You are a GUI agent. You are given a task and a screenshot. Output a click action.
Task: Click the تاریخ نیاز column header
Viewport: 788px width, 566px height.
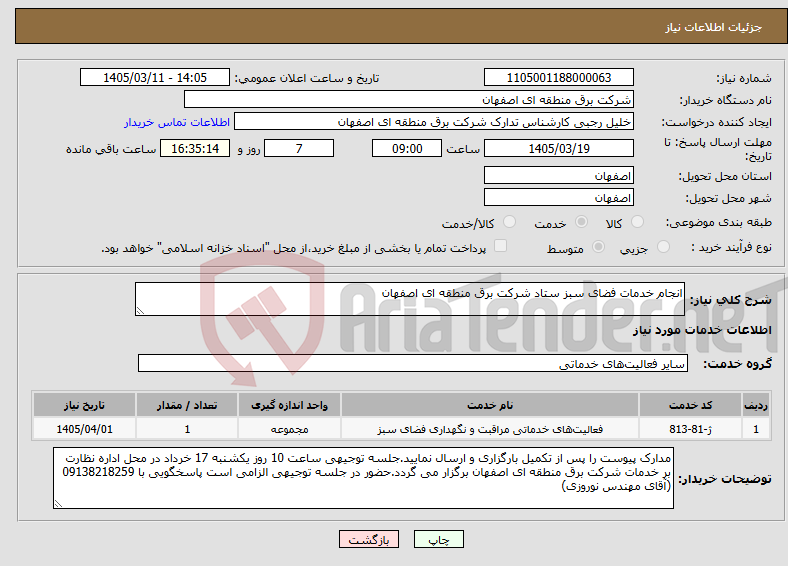click(84, 405)
